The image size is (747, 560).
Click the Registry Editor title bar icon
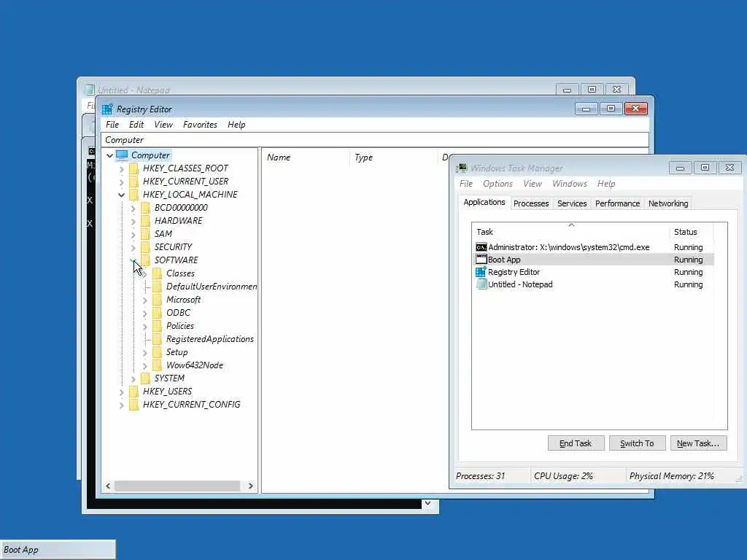pos(107,109)
